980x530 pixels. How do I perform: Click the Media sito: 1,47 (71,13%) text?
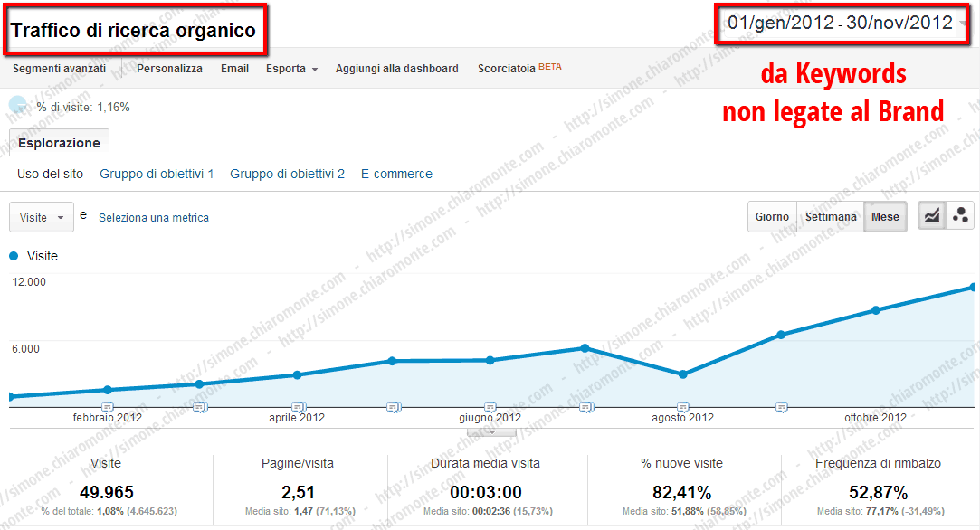pyautogui.click(x=300, y=511)
